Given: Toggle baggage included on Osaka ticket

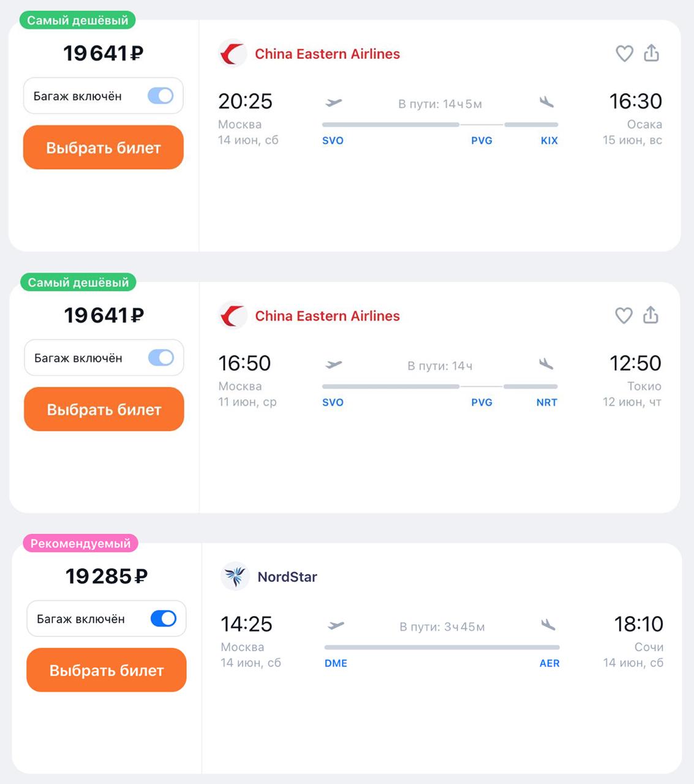Looking at the screenshot, I should [x=160, y=96].
